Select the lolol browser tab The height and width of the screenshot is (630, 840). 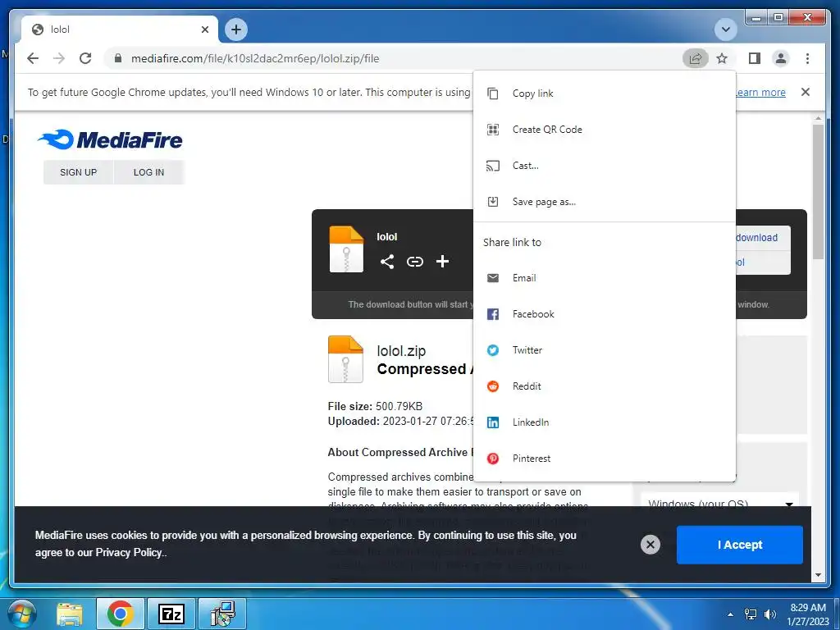[120, 30]
